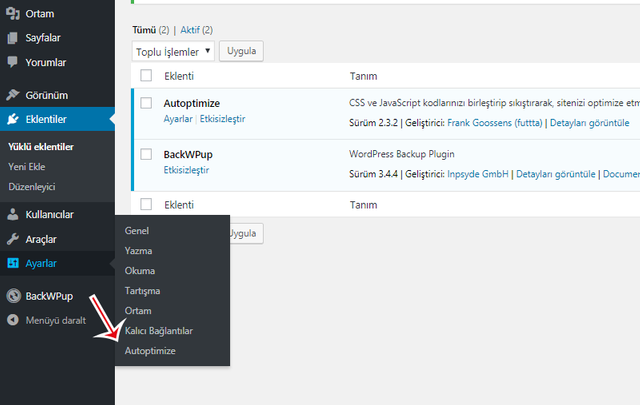The image size is (640, 405).
Task: Filter plugins by Aktif (2)
Action: [x=196, y=30]
